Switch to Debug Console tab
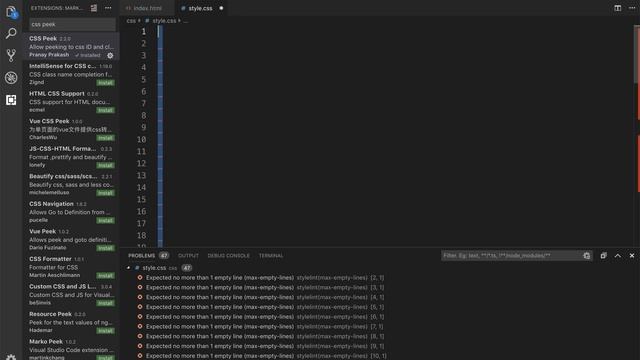The height and width of the screenshot is (360, 640). (x=229, y=256)
